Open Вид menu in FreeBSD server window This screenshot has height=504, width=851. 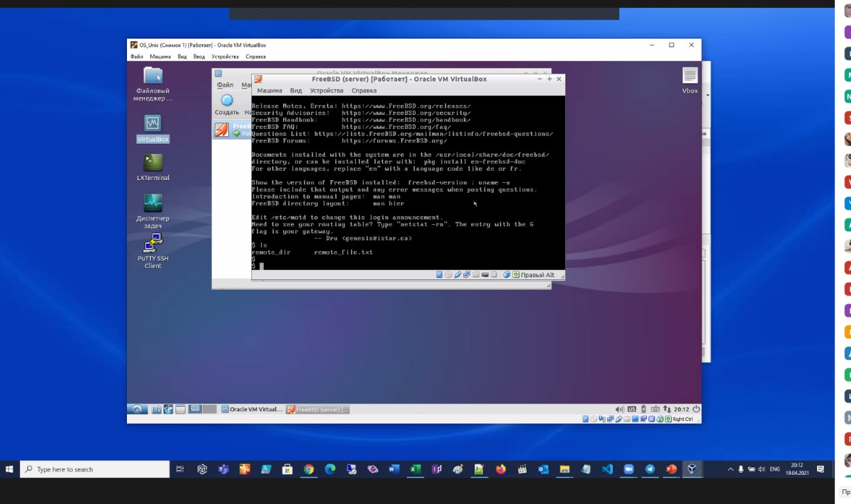pos(296,90)
